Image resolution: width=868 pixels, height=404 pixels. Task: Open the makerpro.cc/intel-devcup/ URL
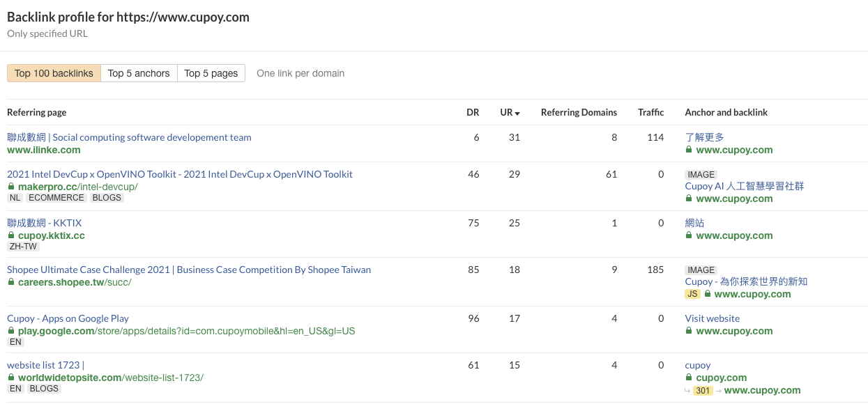78,187
